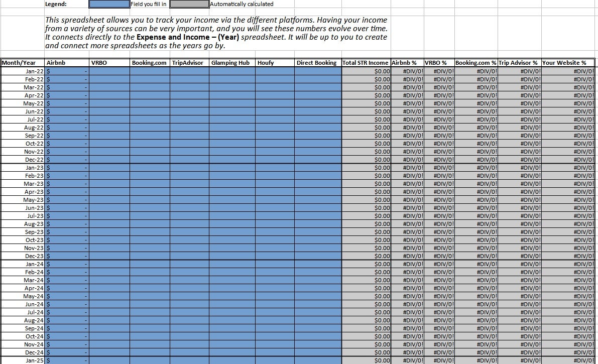Click the spreadsheet description paragraph
The image size is (598, 364).
click(216, 33)
